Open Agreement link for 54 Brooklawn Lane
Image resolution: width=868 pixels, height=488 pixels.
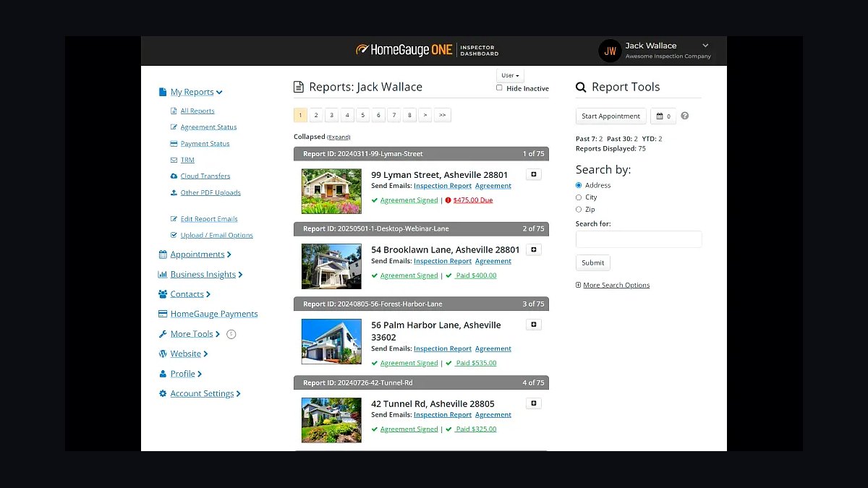tap(493, 261)
